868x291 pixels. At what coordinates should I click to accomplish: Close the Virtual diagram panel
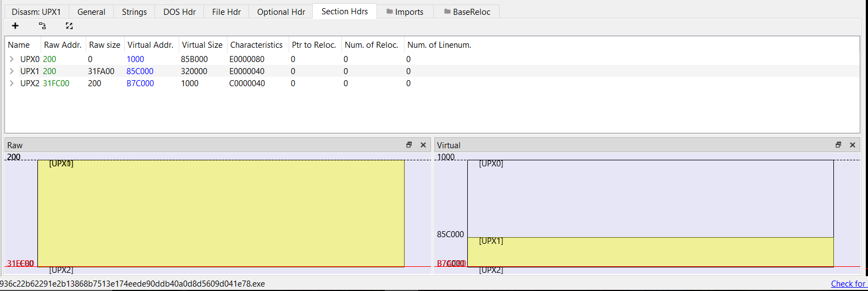tap(853, 145)
